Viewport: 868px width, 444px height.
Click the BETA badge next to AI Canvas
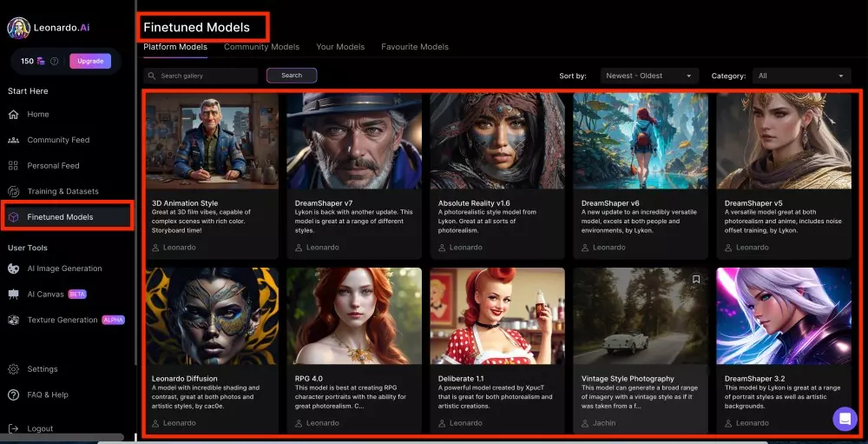(77, 295)
